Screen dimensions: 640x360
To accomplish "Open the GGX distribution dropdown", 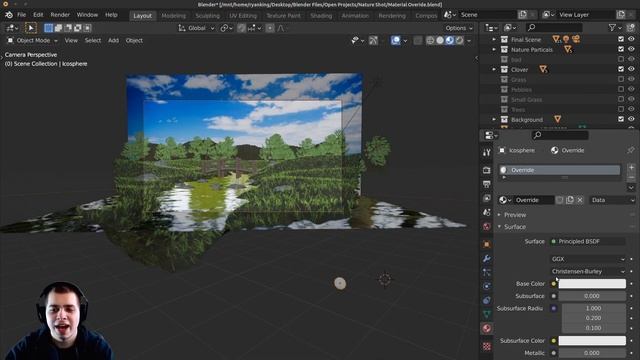I will pyautogui.click(x=588, y=259).
